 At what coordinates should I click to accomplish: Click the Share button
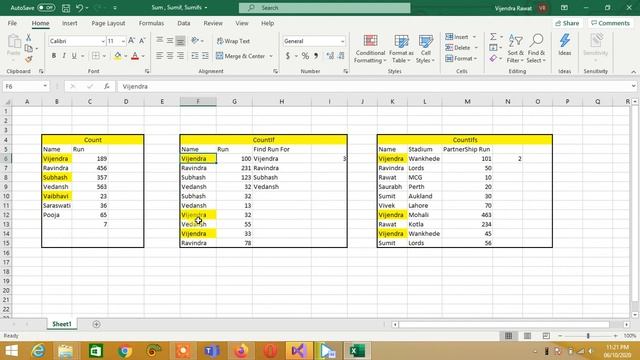(x=567, y=23)
